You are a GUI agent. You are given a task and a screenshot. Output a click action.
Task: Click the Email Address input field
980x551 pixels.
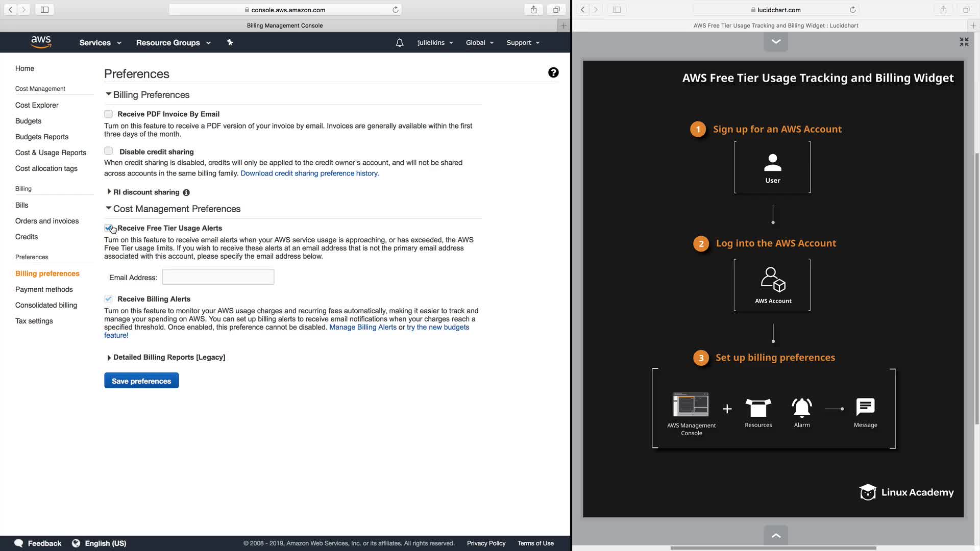(x=218, y=277)
